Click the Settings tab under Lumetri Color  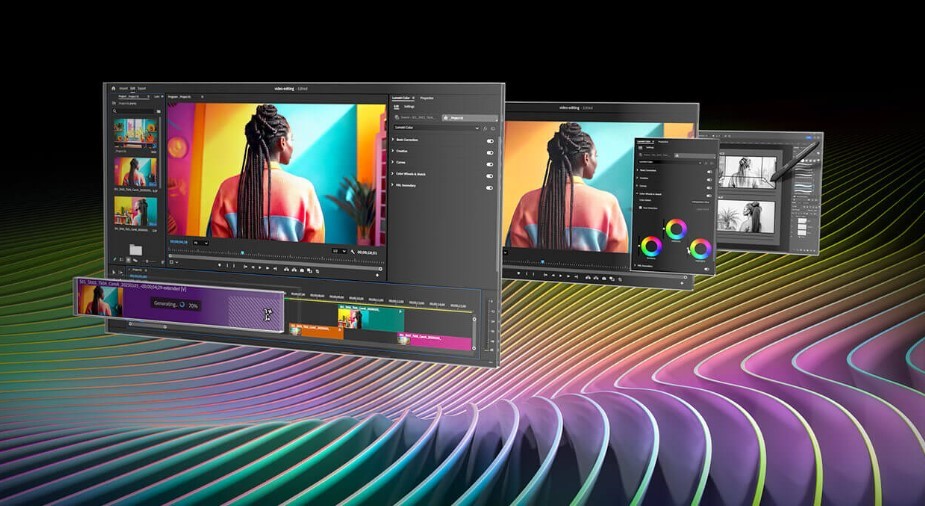(409, 107)
